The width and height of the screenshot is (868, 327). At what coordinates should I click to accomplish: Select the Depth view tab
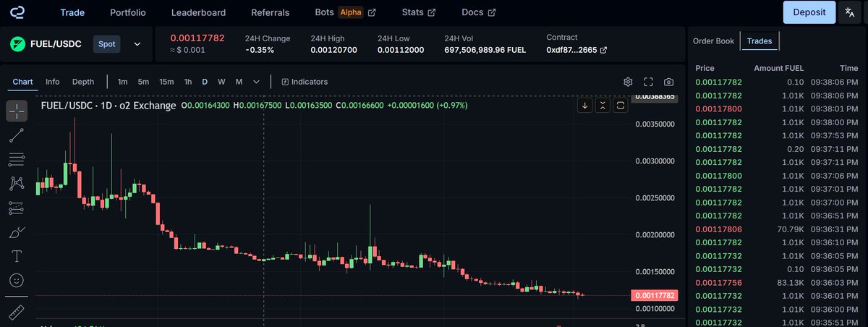(x=83, y=82)
